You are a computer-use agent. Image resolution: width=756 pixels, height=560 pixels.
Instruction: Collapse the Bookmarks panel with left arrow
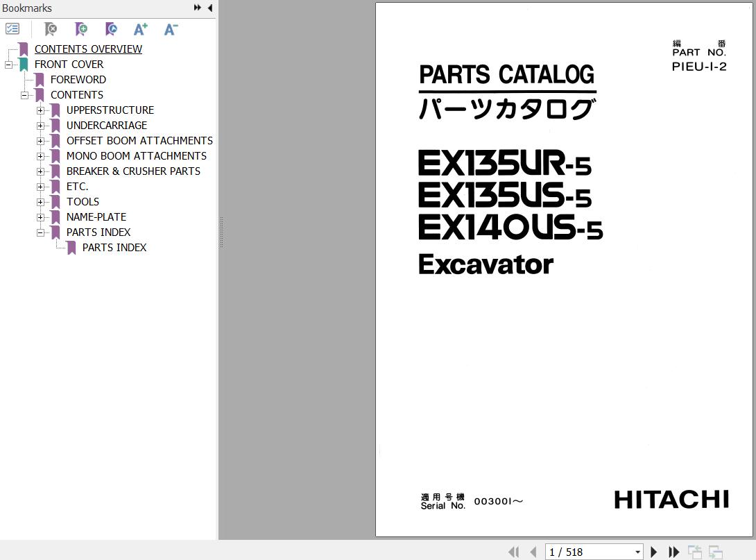(x=210, y=8)
